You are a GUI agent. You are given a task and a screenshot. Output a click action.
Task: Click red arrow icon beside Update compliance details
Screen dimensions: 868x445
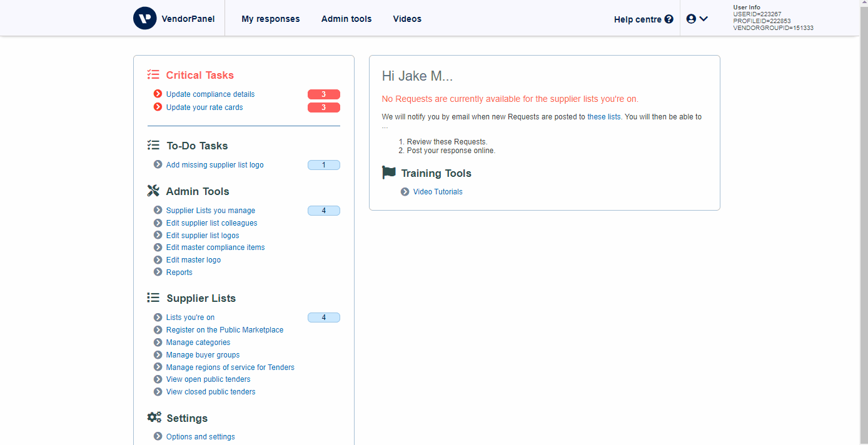[x=158, y=94]
